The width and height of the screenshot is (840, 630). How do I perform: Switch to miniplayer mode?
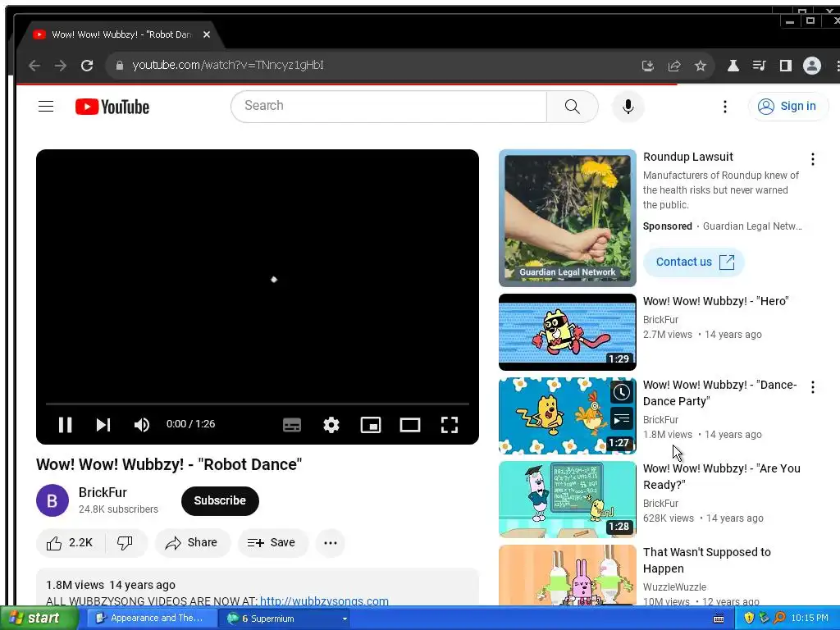coord(371,425)
